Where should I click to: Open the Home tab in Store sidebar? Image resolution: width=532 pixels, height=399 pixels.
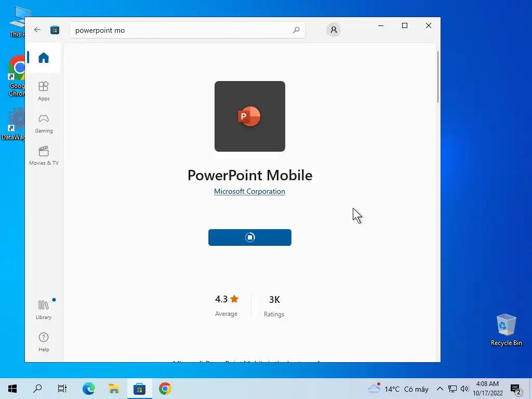(x=44, y=58)
